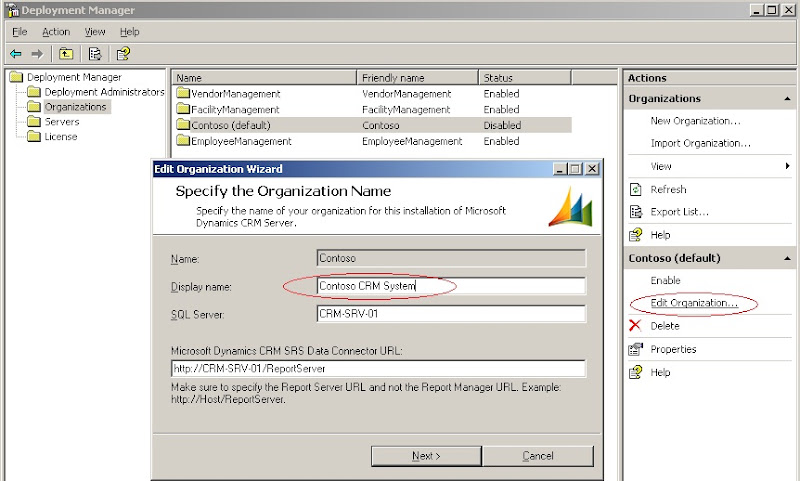Viewport: 800px width, 481px height.
Task: Click the FacilityManagement folder icon
Action: (x=183, y=109)
